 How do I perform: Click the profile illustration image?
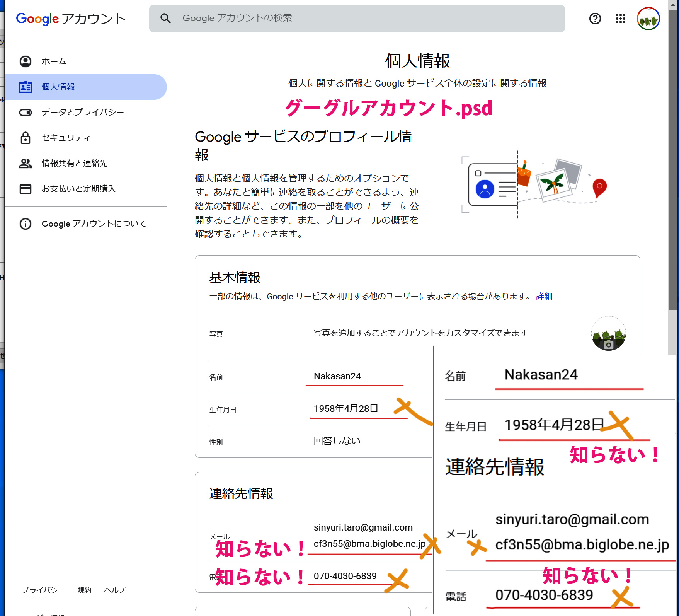(x=534, y=185)
